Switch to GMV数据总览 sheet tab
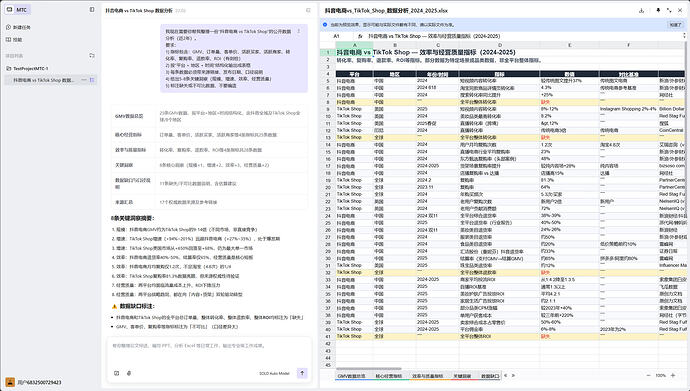This screenshot has width=690, height=391. click(352, 376)
